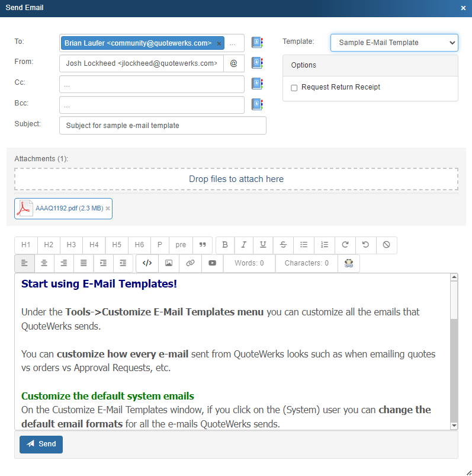Image resolution: width=472 pixels, height=476 pixels.
Task: Toggle bold formatting
Action: [x=225, y=245]
